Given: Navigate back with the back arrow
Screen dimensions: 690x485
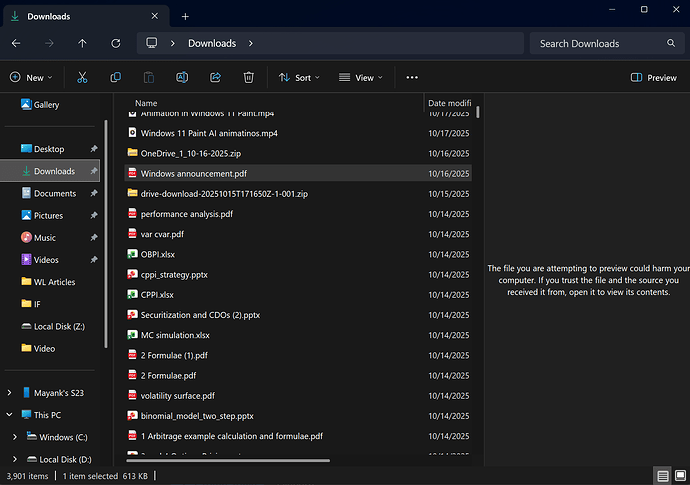Looking at the screenshot, I should tap(16, 43).
